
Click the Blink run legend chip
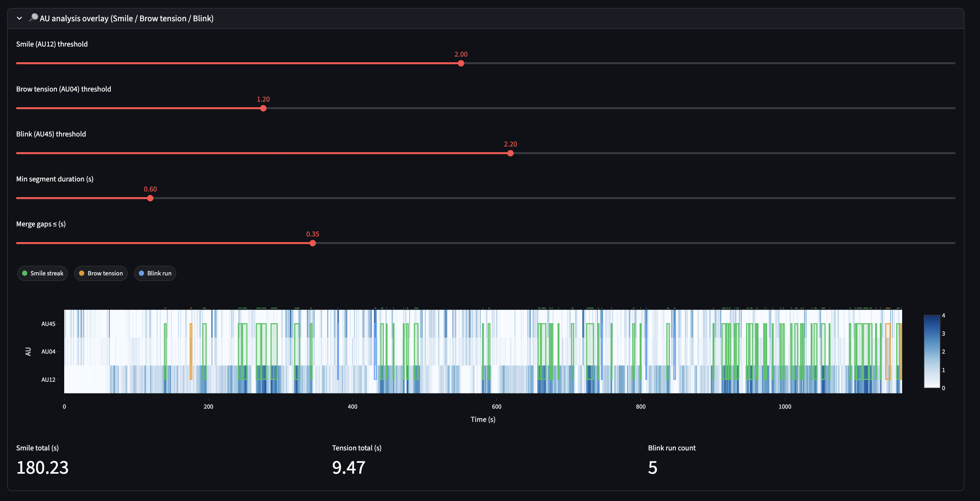point(155,273)
